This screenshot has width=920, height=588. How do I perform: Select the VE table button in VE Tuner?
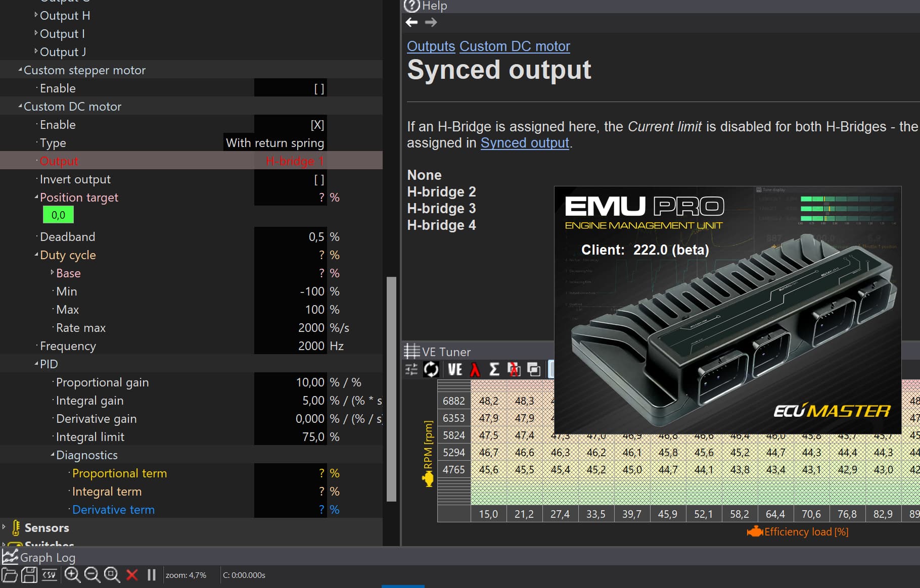[x=455, y=370]
